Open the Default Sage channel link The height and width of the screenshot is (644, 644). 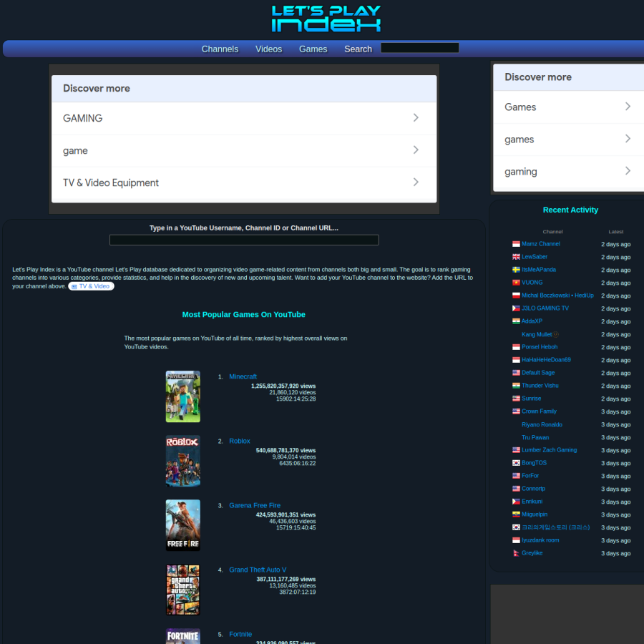click(x=538, y=373)
